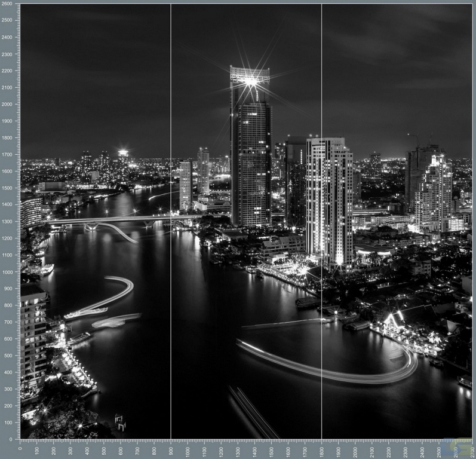Click the 900 label on the horizontal ruler
Image resolution: width=476 pixels, height=459 pixels.
click(x=171, y=448)
